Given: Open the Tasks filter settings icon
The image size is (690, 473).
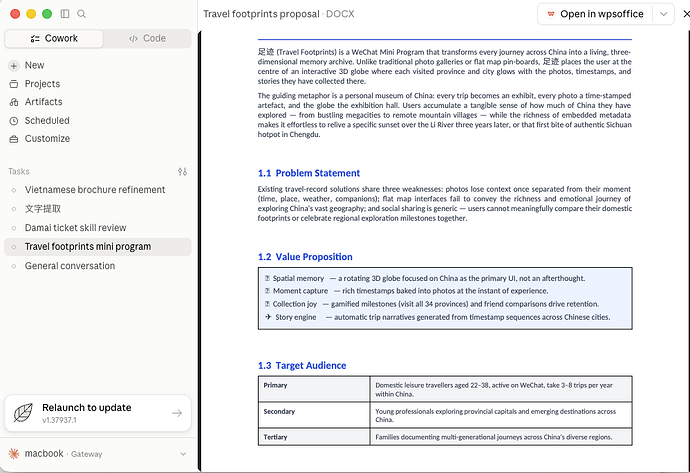Looking at the screenshot, I should [183, 172].
